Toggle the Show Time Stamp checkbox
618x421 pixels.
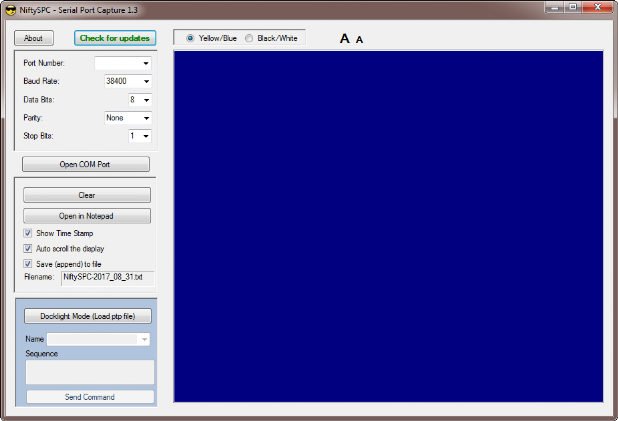[28, 233]
